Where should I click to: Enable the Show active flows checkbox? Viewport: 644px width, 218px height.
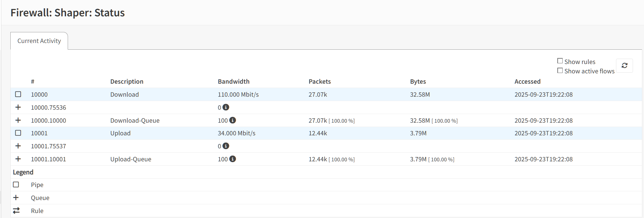coord(560,71)
